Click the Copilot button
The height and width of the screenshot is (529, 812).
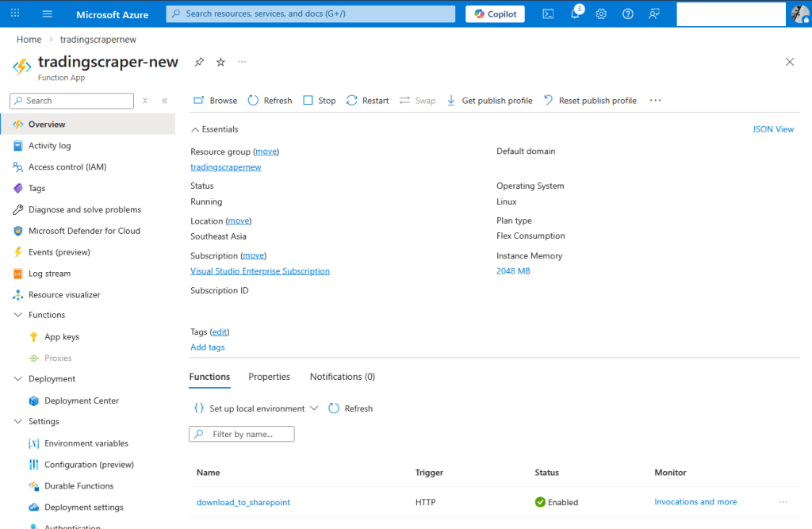point(495,14)
